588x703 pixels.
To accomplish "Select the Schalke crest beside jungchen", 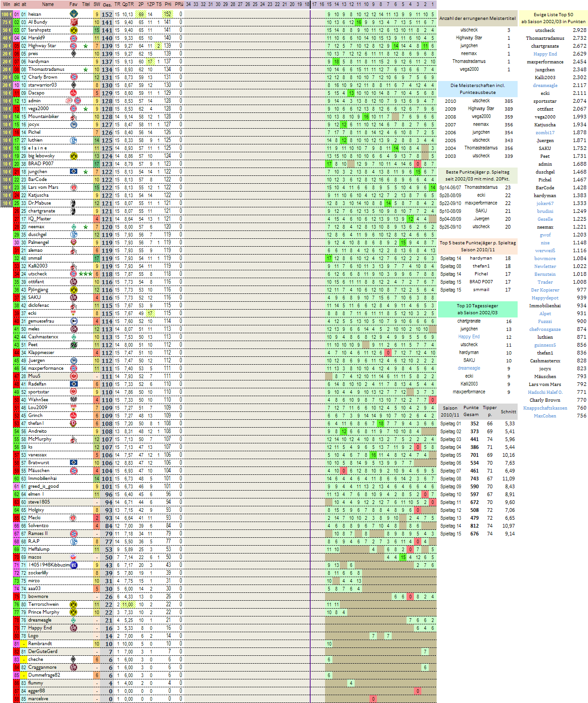I will (74, 172).
